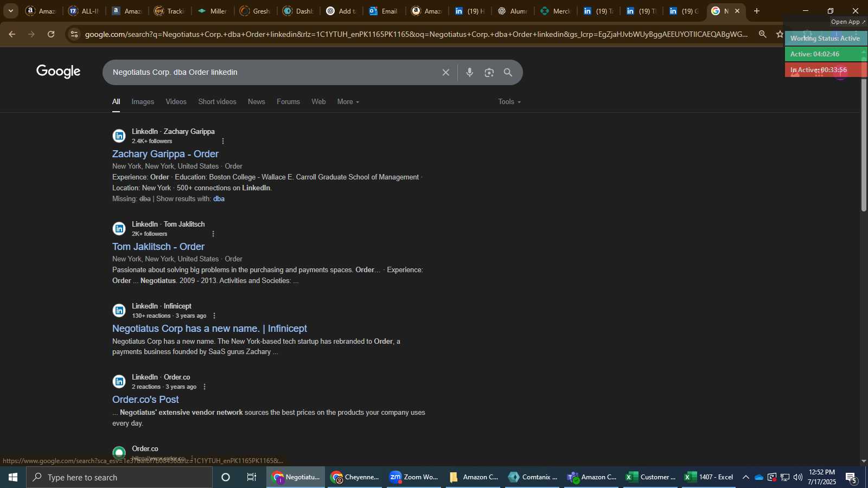Open Task View on taskbar
The image size is (868, 488).
[x=252, y=477]
